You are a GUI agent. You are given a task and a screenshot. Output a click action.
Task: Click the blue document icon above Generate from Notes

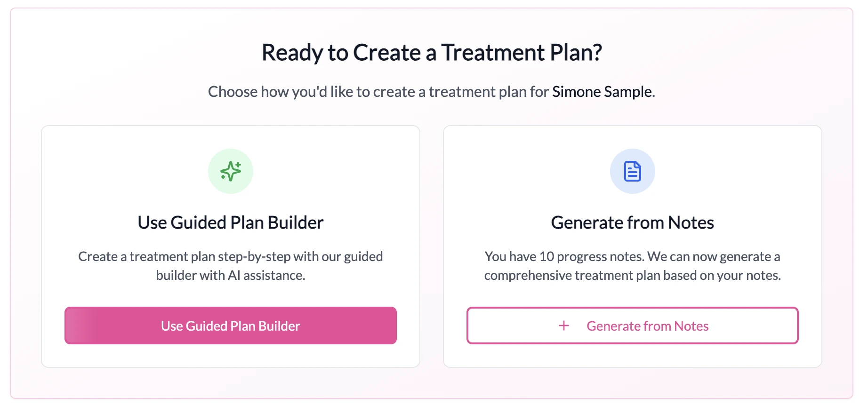pos(633,171)
